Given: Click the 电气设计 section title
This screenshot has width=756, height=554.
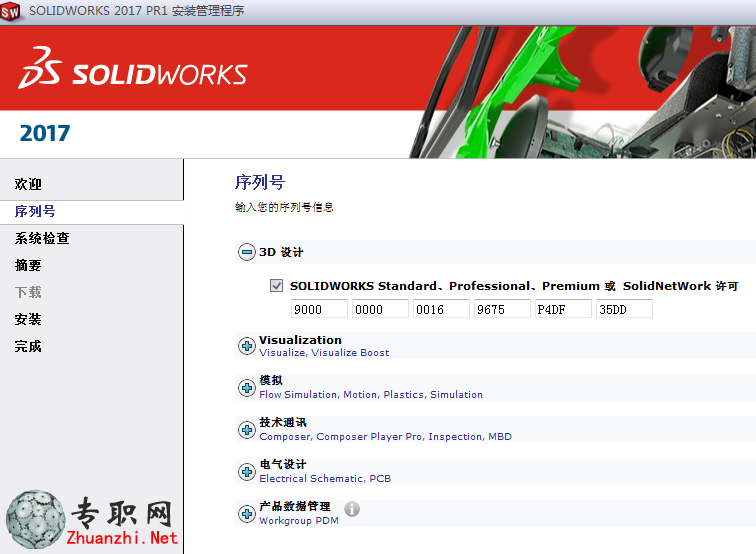Looking at the screenshot, I should pos(283,464).
